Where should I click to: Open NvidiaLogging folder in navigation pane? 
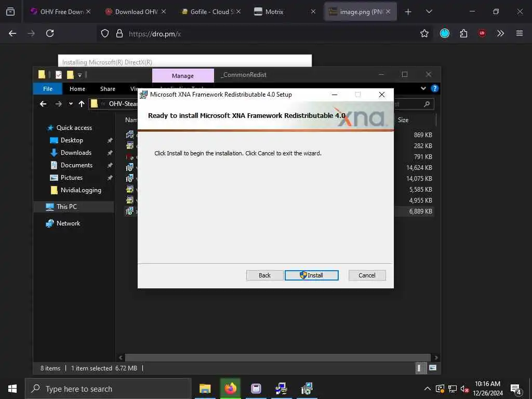point(81,190)
